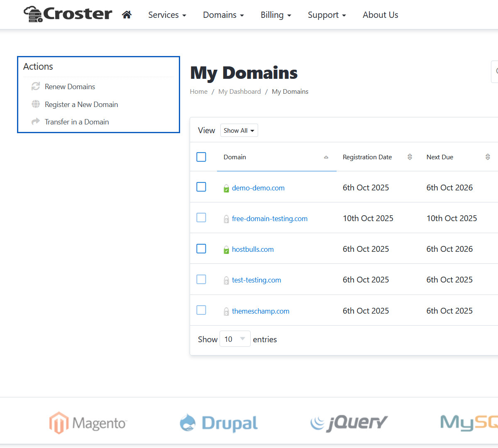Click the Renew Domains refresh icon
Image resolution: width=498 pixels, height=448 pixels.
coord(36,86)
